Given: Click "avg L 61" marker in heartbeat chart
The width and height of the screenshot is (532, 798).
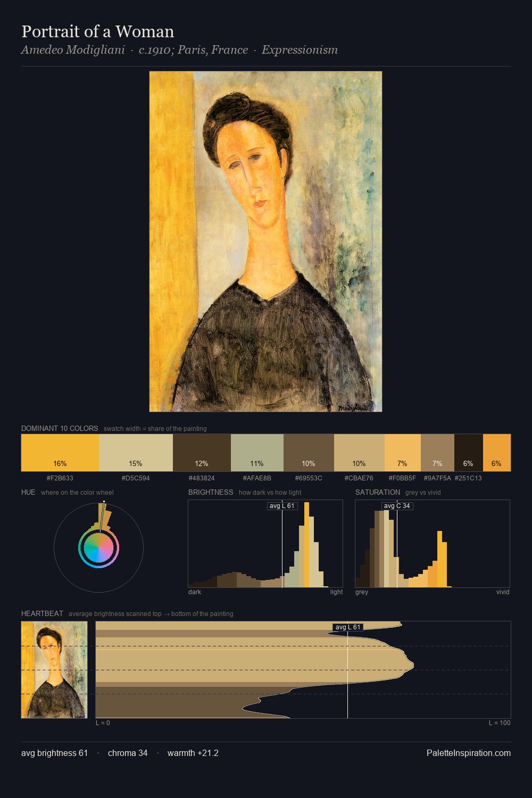Looking at the screenshot, I should (x=348, y=627).
